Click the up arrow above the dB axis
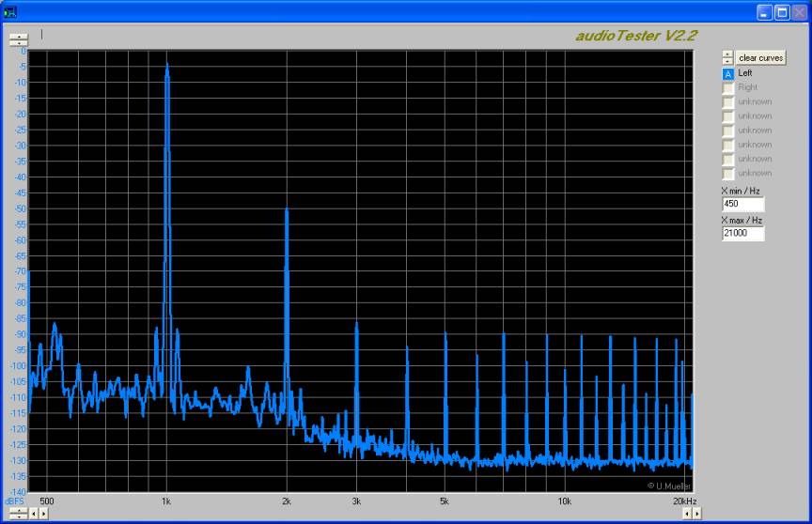Image resolution: width=812 pixels, height=524 pixels. point(19,37)
